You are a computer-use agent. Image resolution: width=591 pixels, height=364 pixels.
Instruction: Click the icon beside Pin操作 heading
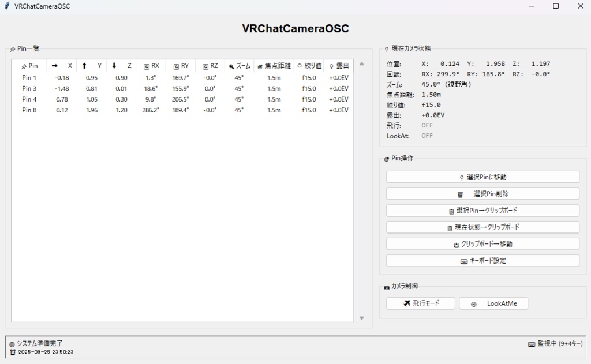coord(386,159)
